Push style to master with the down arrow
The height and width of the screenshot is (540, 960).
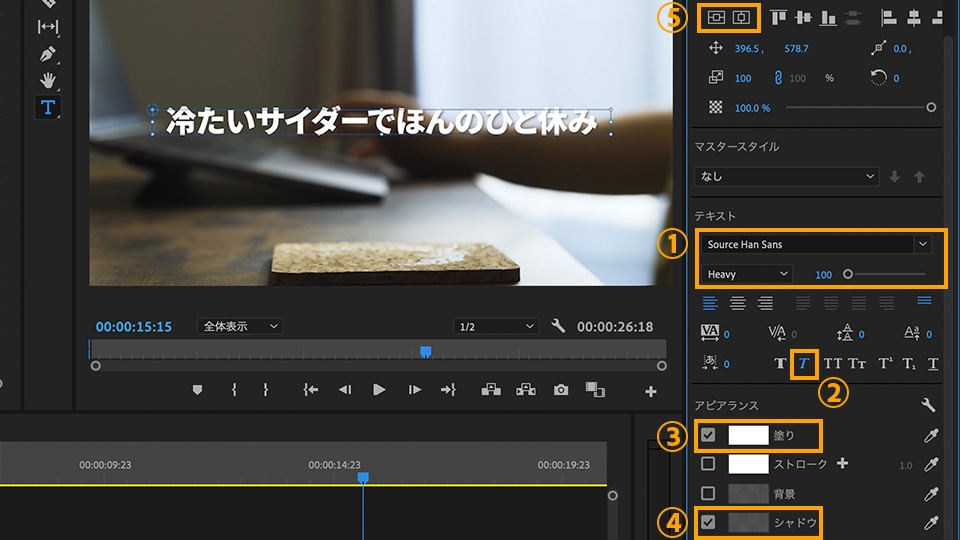pyautogui.click(x=894, y=177)
